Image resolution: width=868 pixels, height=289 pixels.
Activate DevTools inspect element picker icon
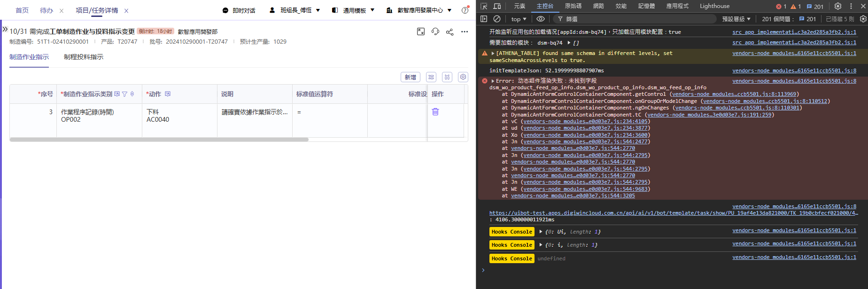point(484,6)
